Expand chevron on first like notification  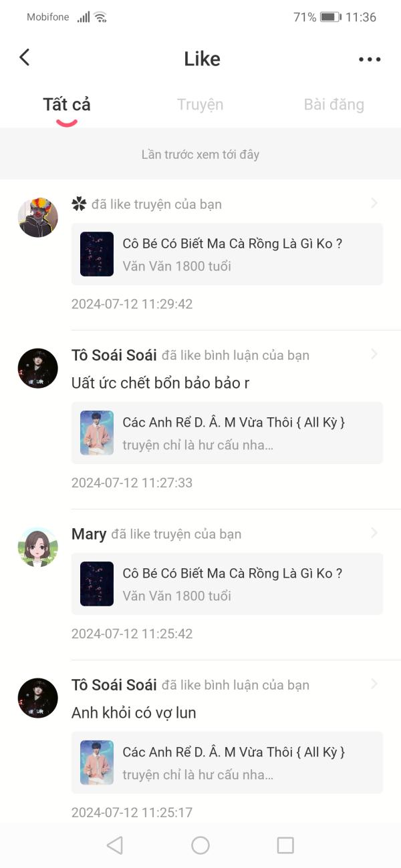click(x=374, y=203)
